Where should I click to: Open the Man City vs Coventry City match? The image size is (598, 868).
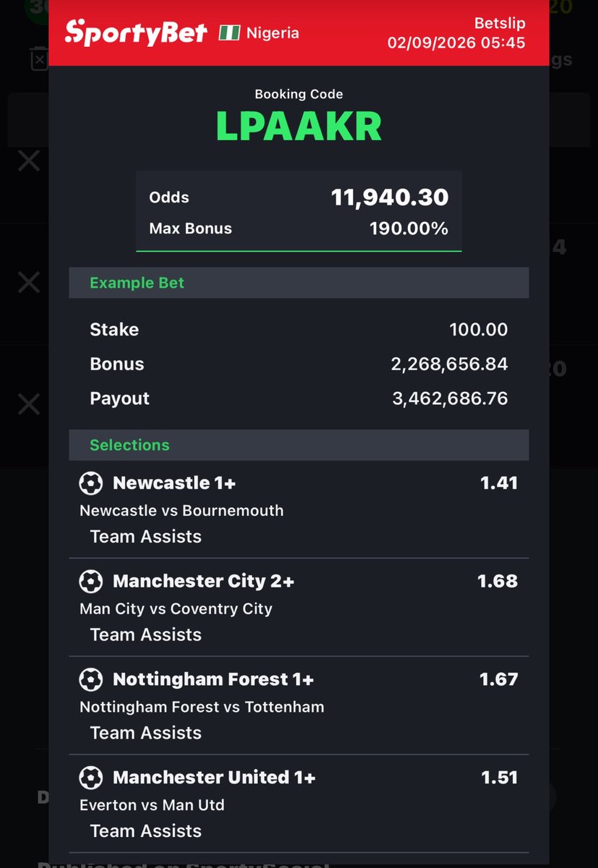click(176, 609)
